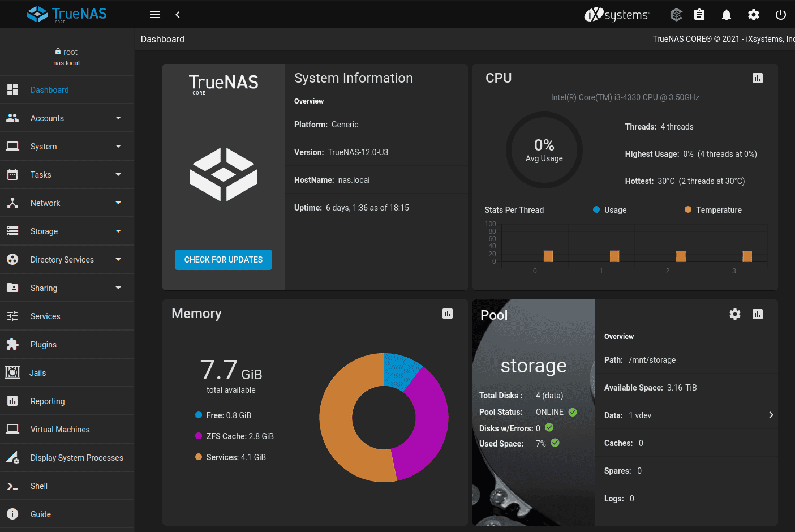Click CHECK FOR UPDATES
795x532 pixels.
click(223, 260)
